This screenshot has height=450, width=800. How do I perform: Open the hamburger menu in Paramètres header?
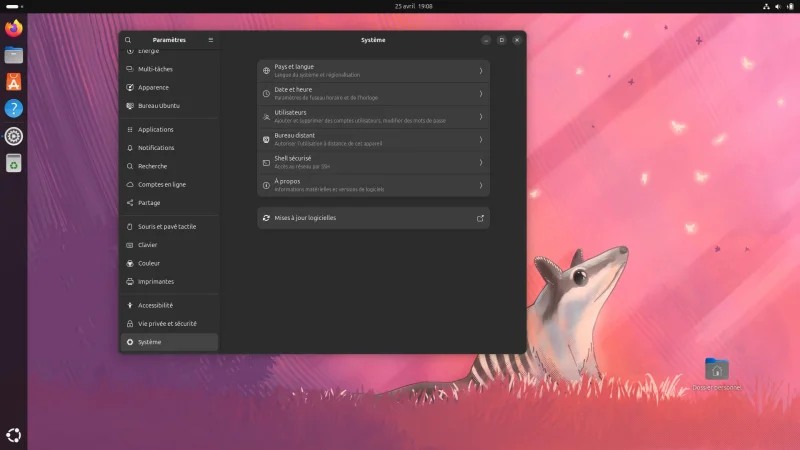tap(211, 40)
